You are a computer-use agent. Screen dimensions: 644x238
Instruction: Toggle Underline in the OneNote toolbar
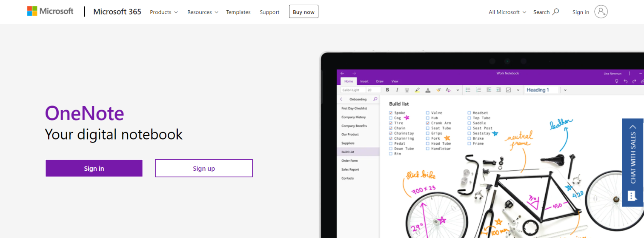point(407,90)
